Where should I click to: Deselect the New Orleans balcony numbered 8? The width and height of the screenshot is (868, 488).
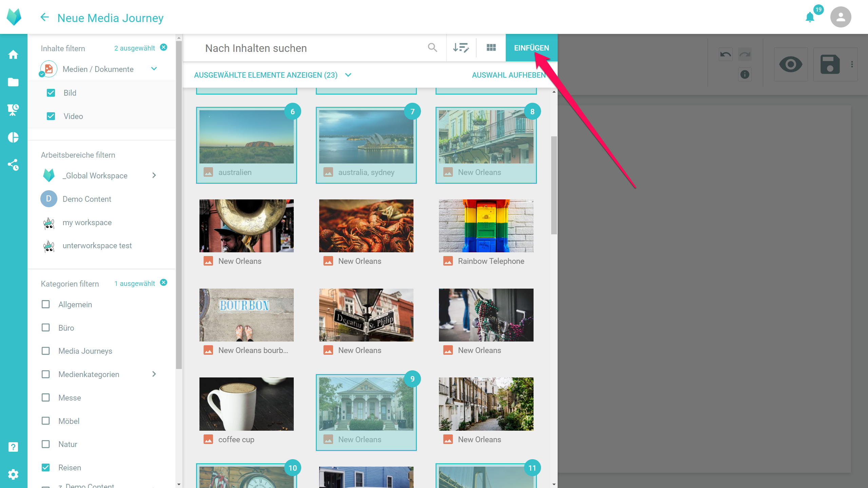[486, 145]
